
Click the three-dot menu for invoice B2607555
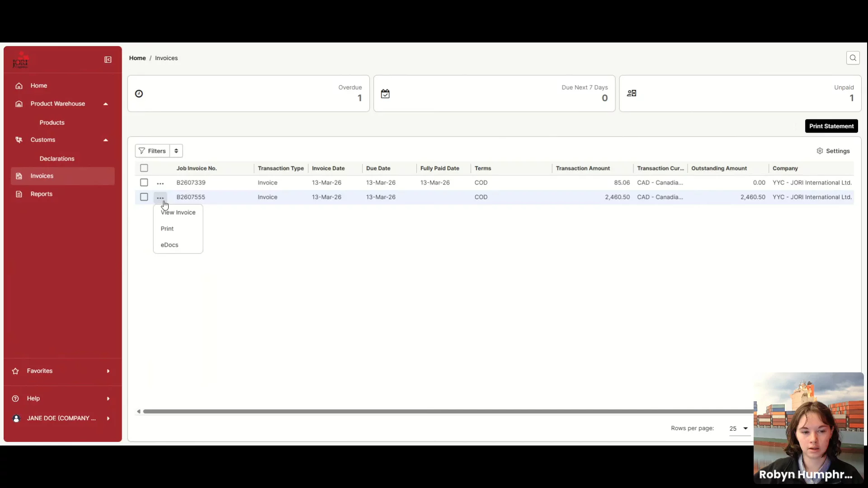click(160, 197)
